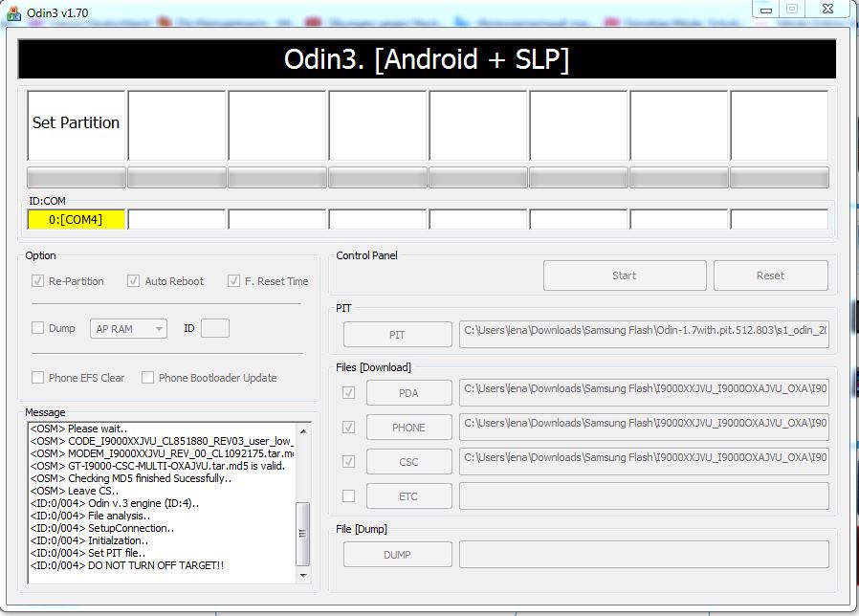Viewport: 859px width, 616px height.
Task: Click the 'Initialzation..' log line
Action: click(89, 540)
